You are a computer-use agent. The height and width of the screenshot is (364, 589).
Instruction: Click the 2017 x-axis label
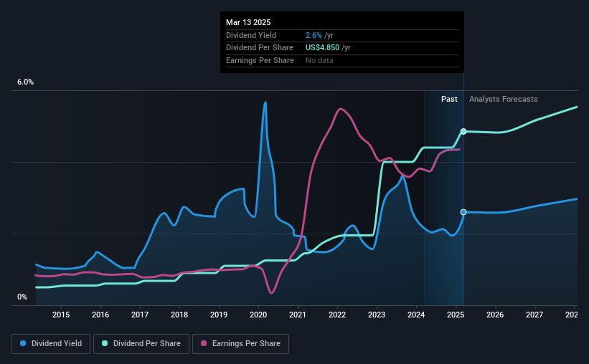click(x=140, y=315)
